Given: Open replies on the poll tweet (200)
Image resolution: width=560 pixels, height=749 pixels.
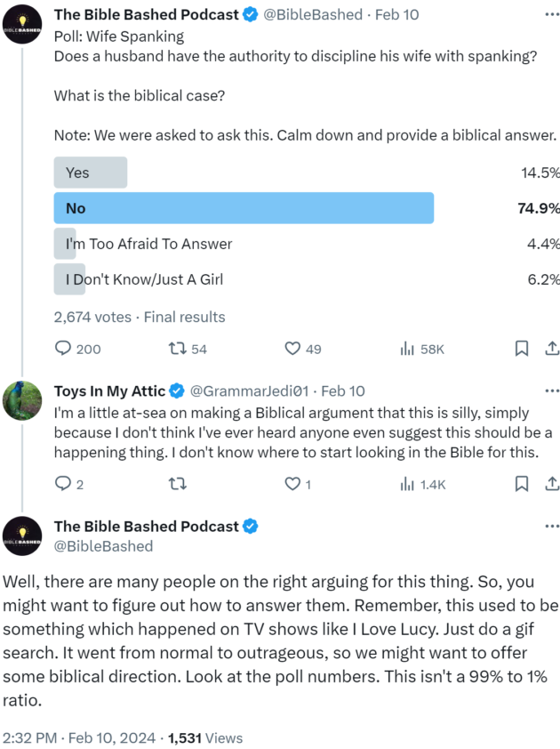Looking at the screenshot, I should coord(76,349).
